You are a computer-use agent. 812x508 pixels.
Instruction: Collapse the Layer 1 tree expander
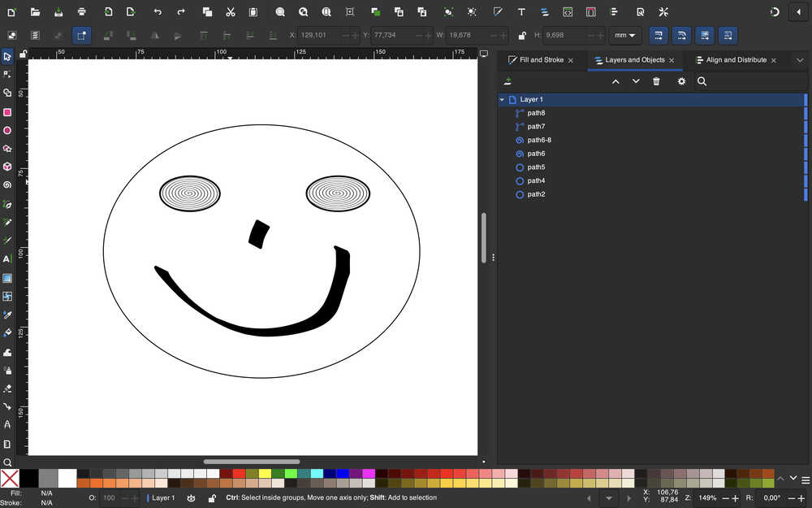pos(502,100)
